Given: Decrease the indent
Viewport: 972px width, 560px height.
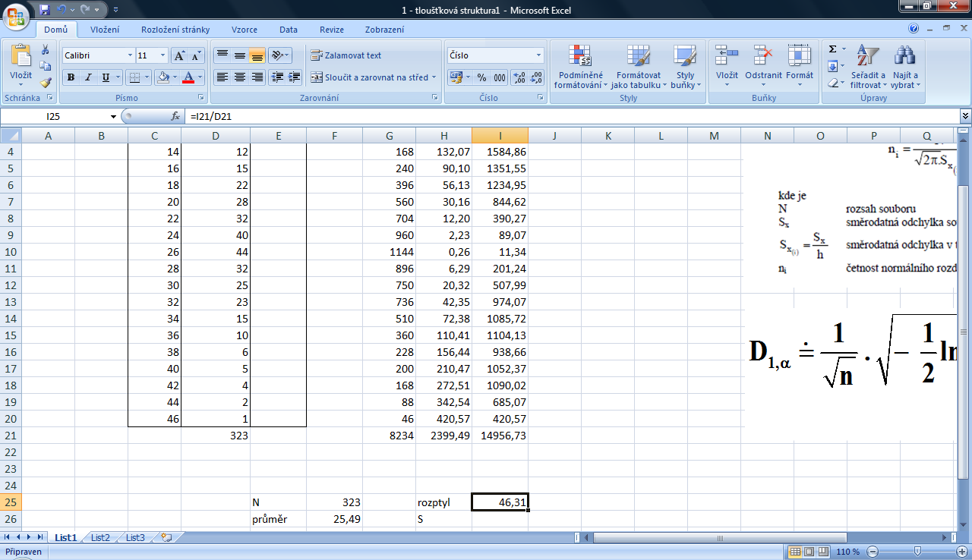Looking at the screenshot, I should pyautogui.click(x=277, y=77).
